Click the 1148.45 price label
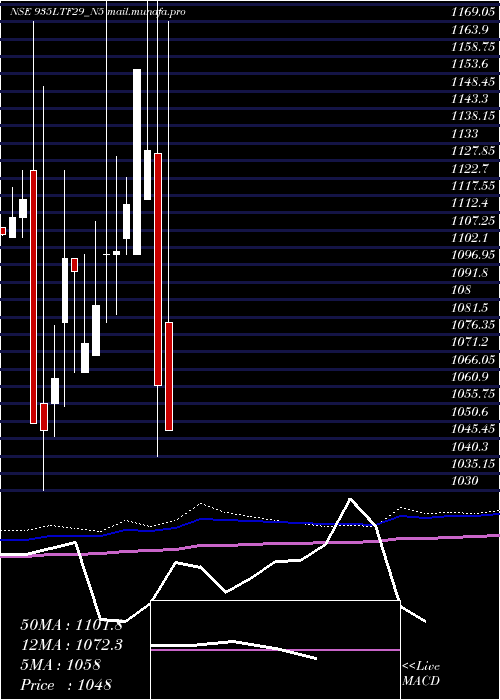The image size is (500, 700). (x=473, y=82)
